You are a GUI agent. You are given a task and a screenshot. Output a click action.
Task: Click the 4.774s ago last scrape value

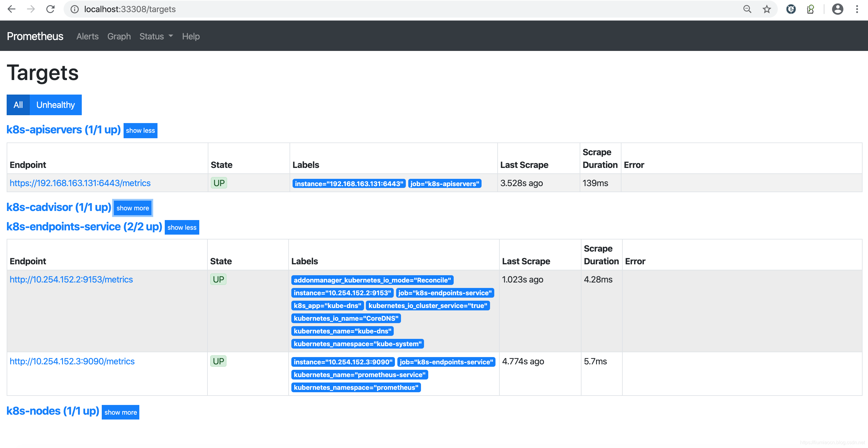523,362
